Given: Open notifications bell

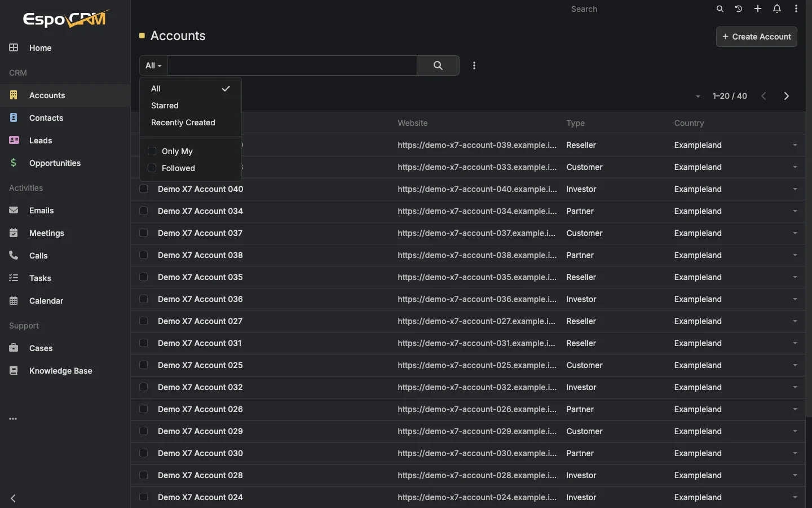Looking at the screenshot, I should click(x=777, y=9).
